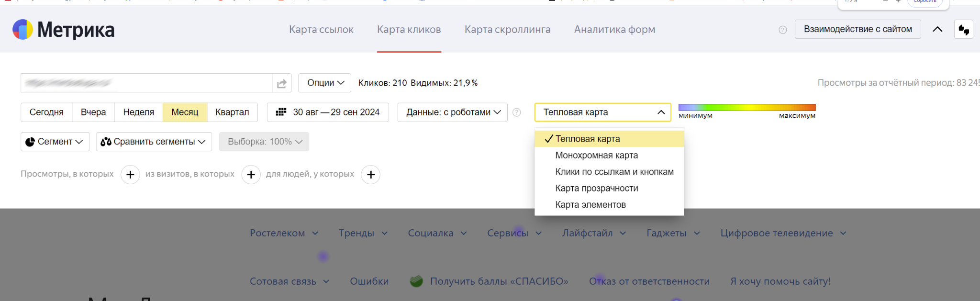980x301 pixels.
Task: Add condition after 'для людей, у которых'
Action: point(370,175)
